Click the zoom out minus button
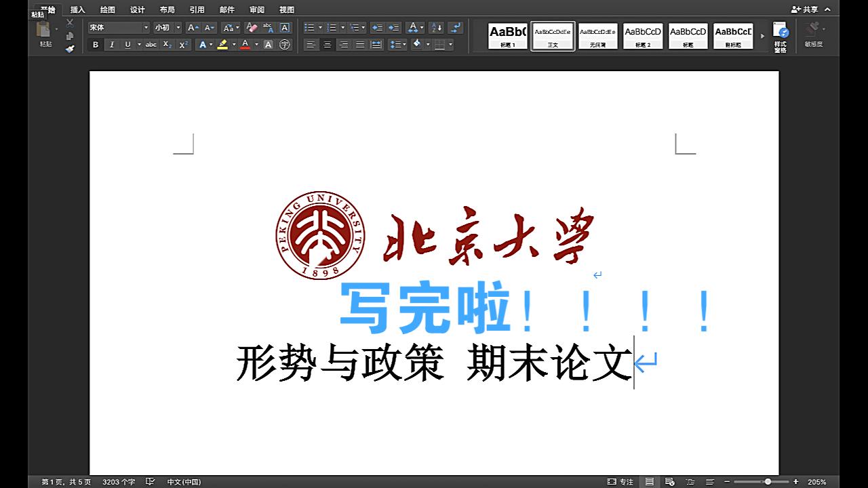The width and height of the screenshot is (868, 488). click(x=727, y=482)
